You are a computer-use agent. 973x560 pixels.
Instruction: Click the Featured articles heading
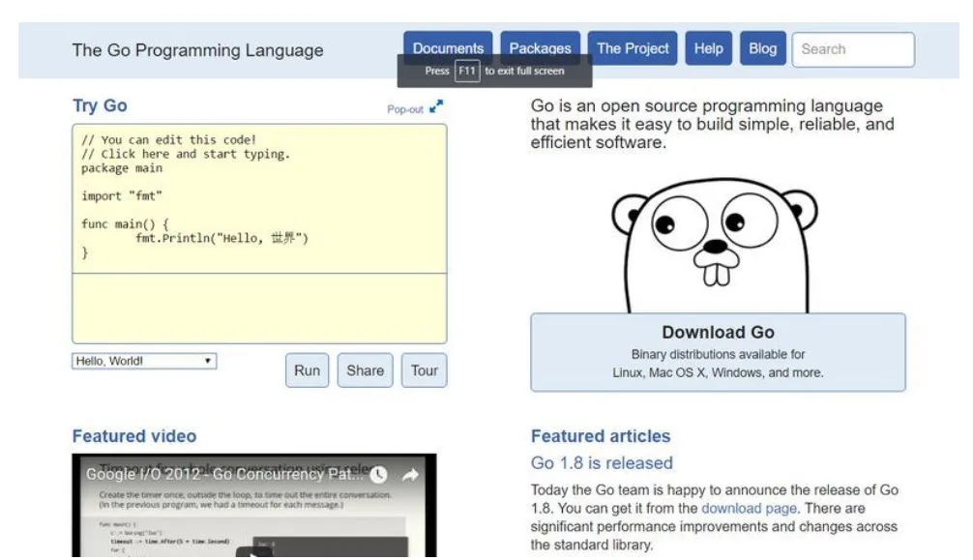(x=601, y=436)
